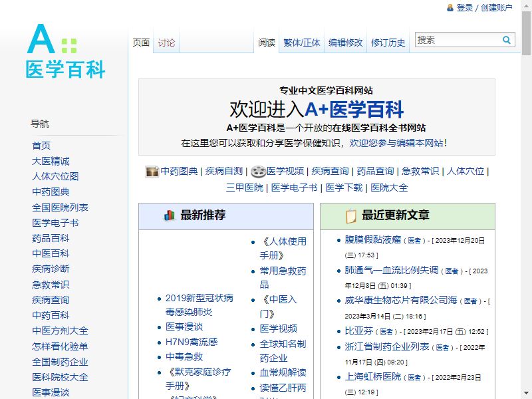Viewport: 532px width, 399px height.
Task: Open 疾病自测 in the quick links row
Action: click(x=224, y=172)
